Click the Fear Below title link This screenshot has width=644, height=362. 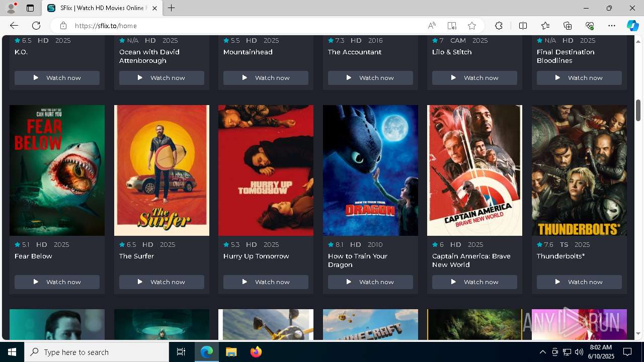click(x=33, y=256)
